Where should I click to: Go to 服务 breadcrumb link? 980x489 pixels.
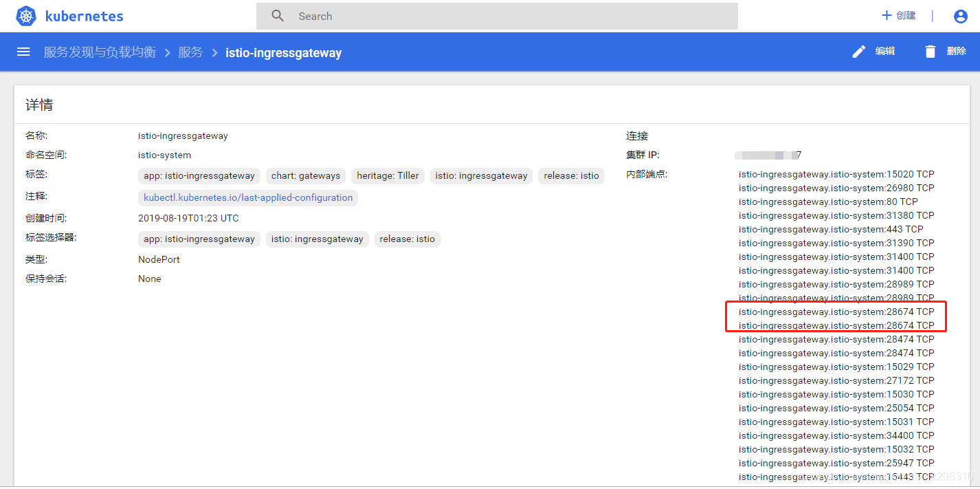click(190, 52)
